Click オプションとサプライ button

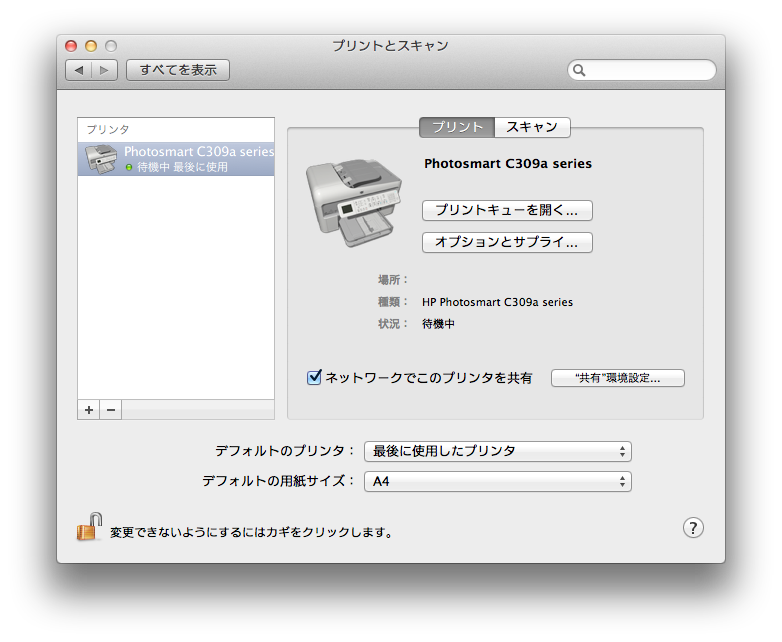pyautogui.click(x=507, y=242)
